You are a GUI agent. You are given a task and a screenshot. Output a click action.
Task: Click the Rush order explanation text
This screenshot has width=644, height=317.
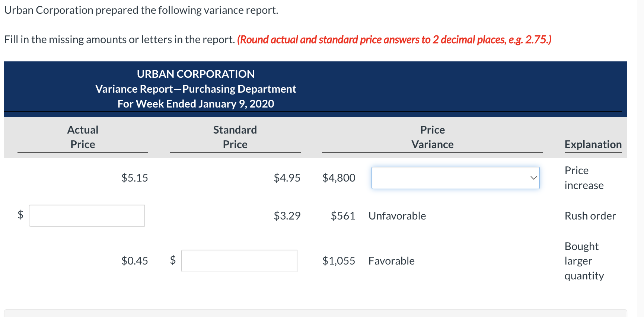click(x=590, y=216)
